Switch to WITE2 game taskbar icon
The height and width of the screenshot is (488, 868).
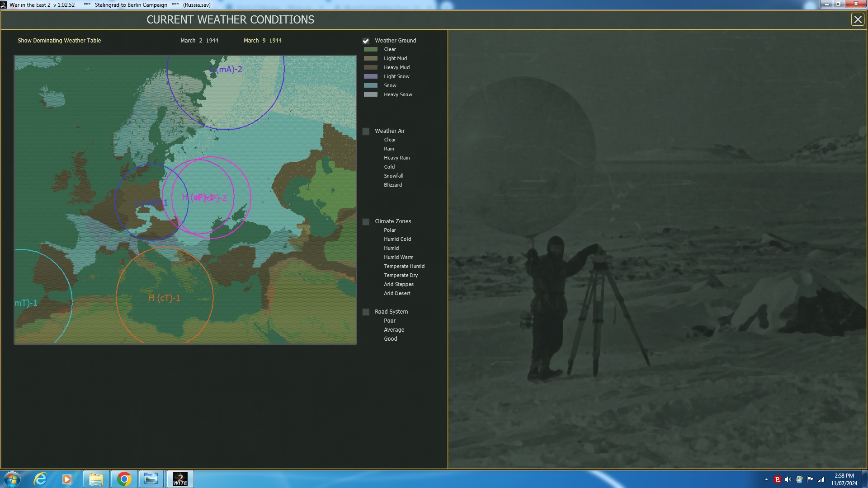coord(180,479)
